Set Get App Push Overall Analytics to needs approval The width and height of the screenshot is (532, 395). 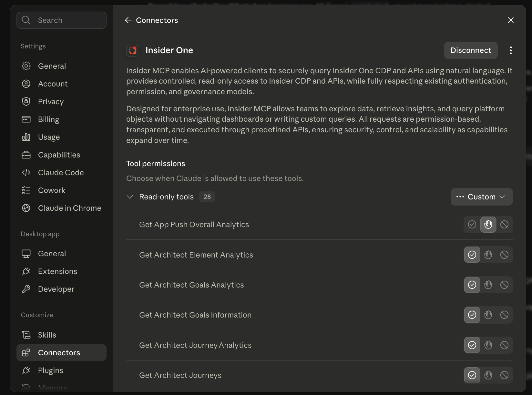pos(488,224)
